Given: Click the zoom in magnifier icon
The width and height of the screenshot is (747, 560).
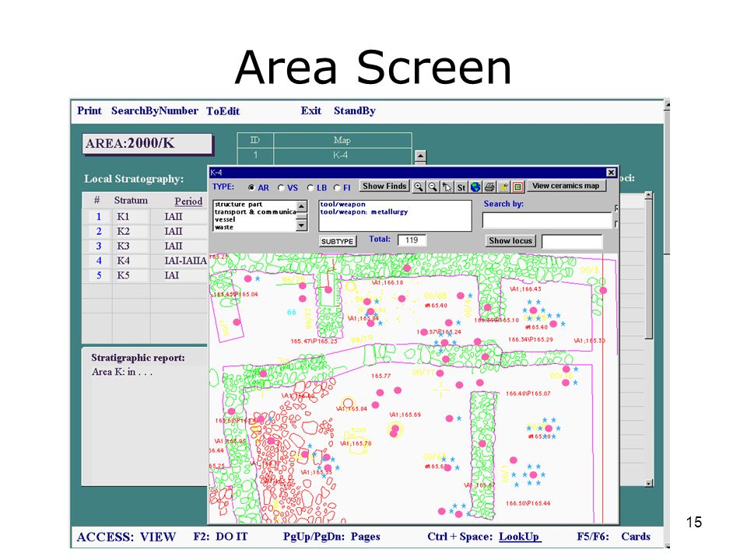Looking at the screenshot, I should pyautogui.click(x=419, y=187).
